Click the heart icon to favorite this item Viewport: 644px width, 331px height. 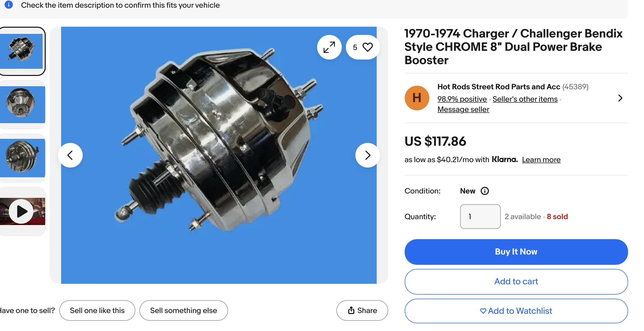(x=367, y=47)
